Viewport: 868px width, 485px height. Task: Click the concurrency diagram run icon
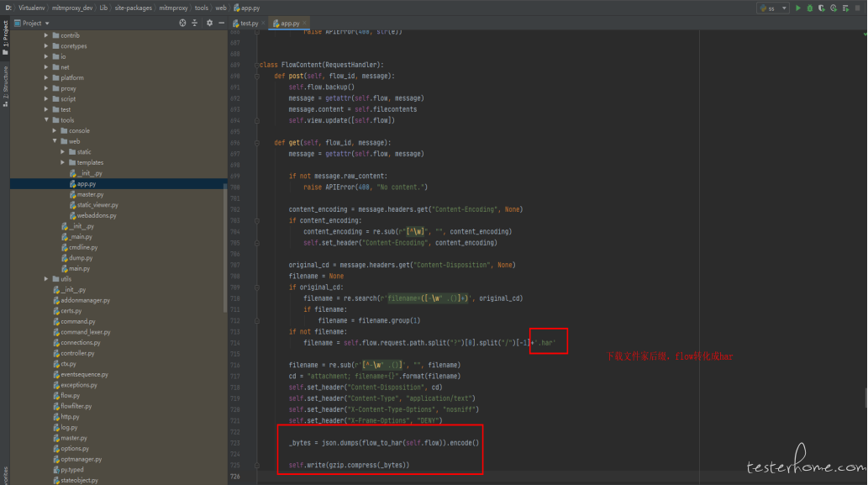coord(845,8)
